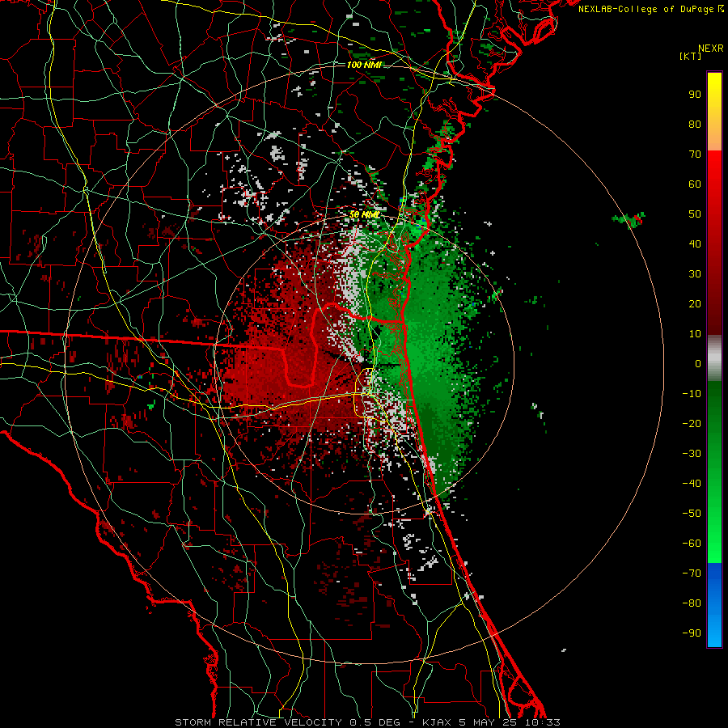This screenshot has height=728, width=728.
Task: Click the 80 value on velocity scale
Action: tap(695, 124)
